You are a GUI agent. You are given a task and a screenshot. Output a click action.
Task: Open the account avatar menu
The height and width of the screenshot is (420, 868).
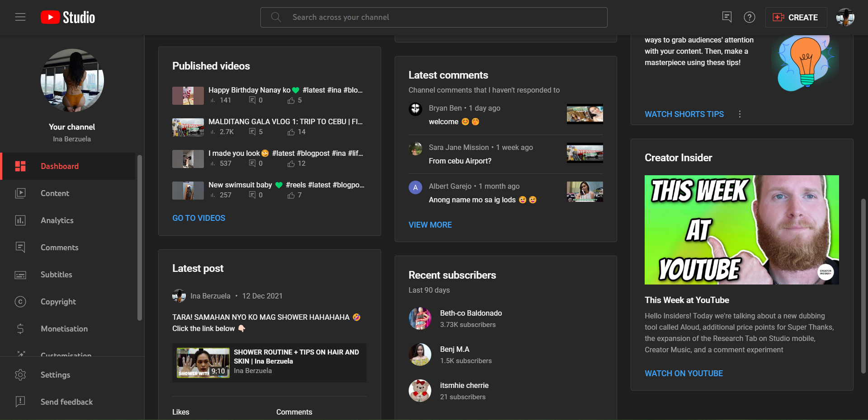(845, 17)
